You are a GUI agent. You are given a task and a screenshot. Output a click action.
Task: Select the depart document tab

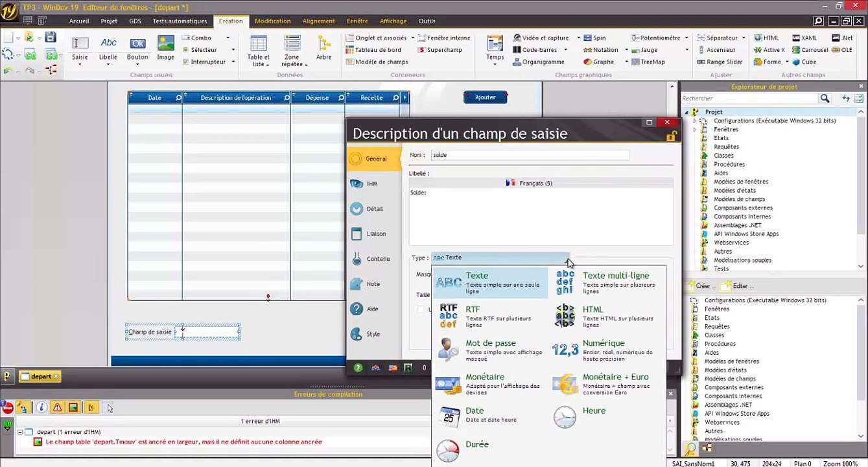point(40,376)
